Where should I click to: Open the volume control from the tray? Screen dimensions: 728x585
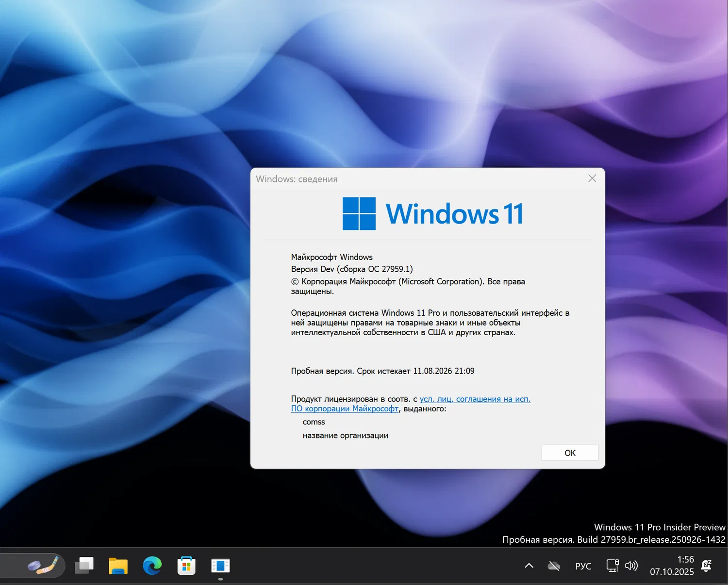[631, 566]
